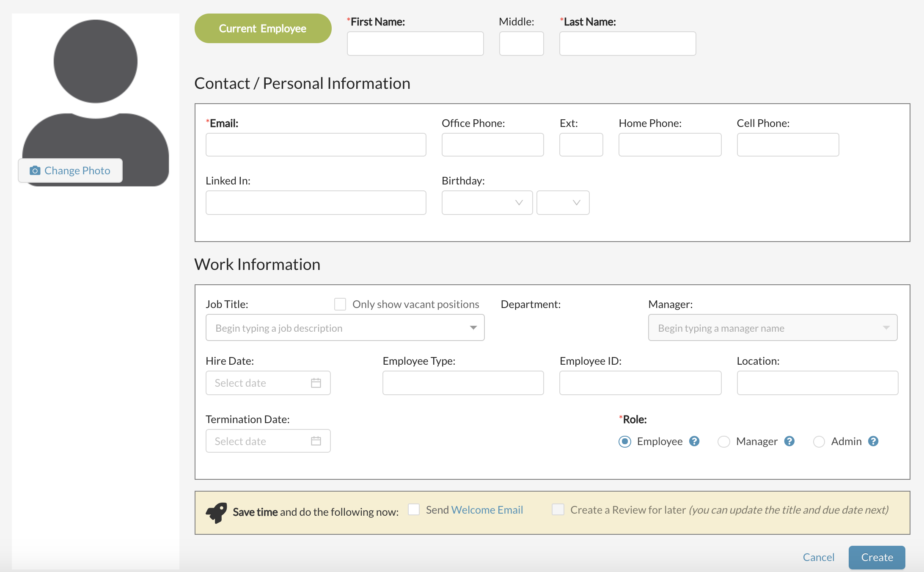Select the Manager role radio button
The height and width of the screenshot is (572, 924).
click(x=724, y=442)
